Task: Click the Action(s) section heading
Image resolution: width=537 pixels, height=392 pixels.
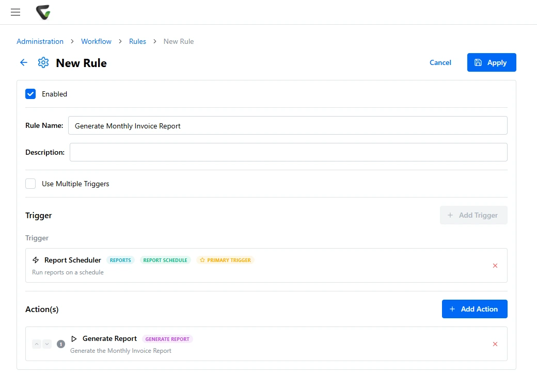Action: pos(42,309)
